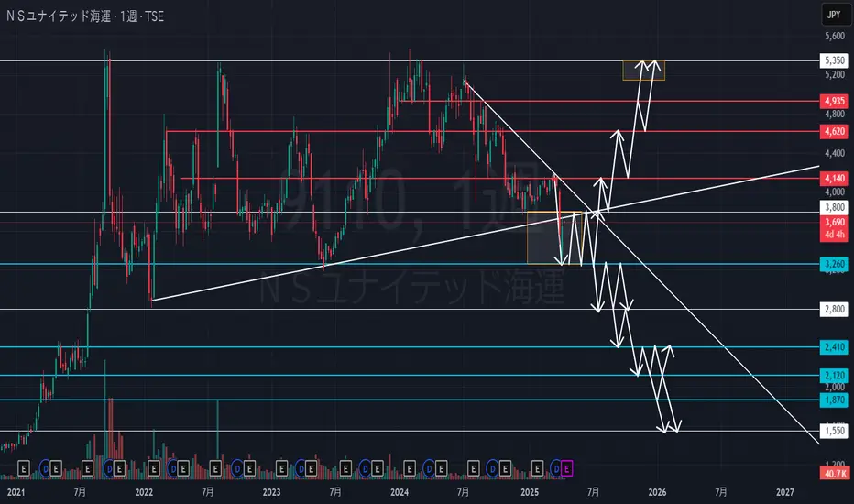The height and width of the screenshot is (504, 854).
Task: Click the 4,800 price axis tick
Action: point(835,114)
